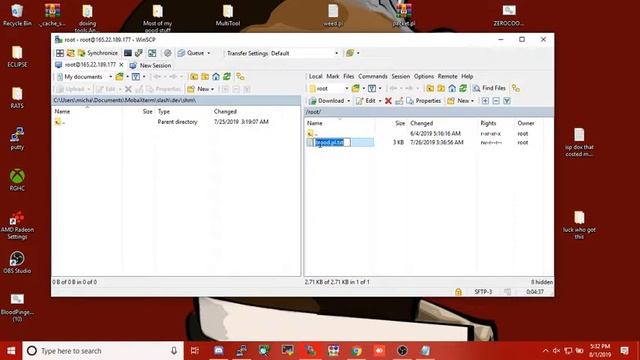This screenshot has height=360, width=640.
Task: Expand the remote panel New dropdown arrow
Action: pos(473,101)
